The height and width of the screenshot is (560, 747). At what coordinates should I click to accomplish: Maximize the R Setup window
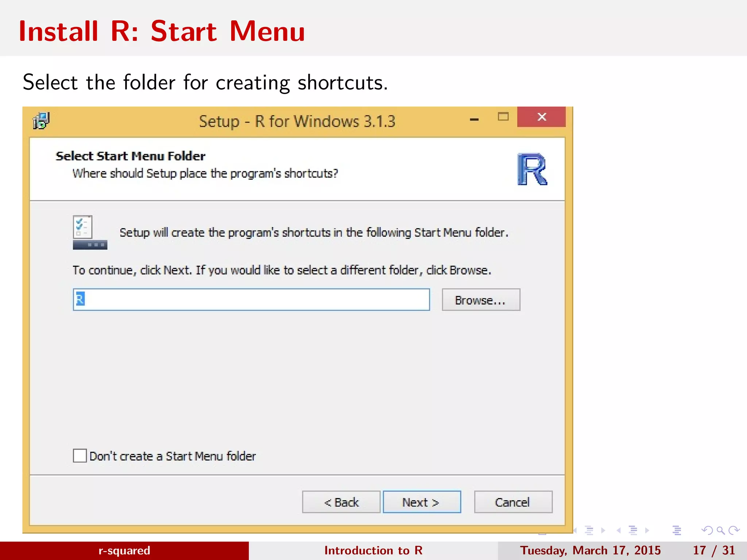(x=503, y=117)
